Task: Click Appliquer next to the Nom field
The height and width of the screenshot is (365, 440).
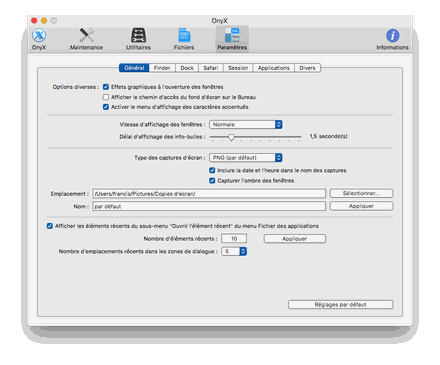Action: click(x=361, y=206)
